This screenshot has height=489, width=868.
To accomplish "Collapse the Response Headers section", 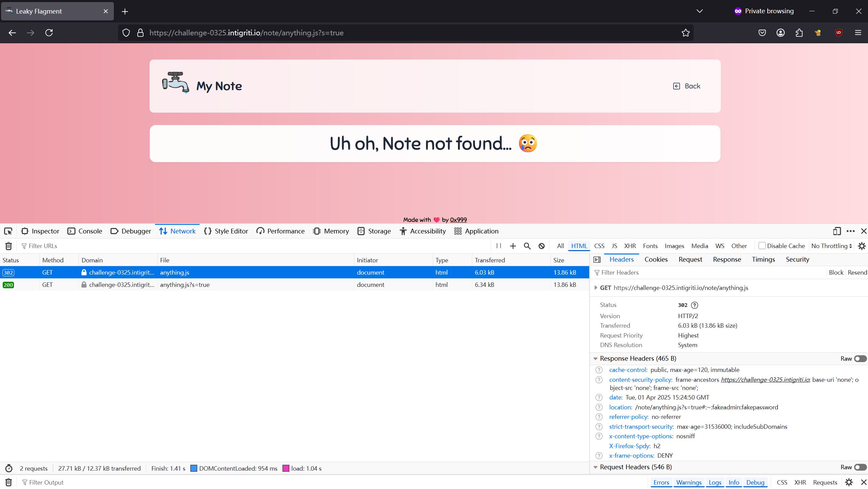I will click(x=595, y=358).
